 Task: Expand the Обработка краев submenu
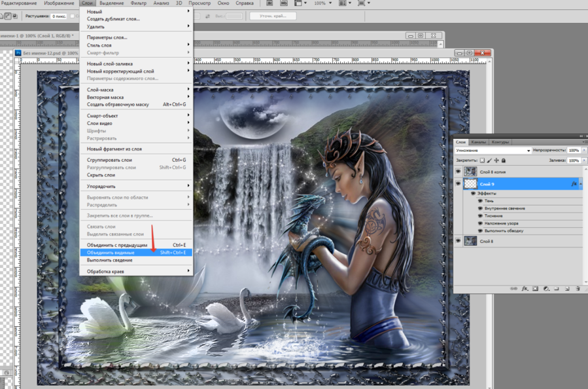pos(137,271)
